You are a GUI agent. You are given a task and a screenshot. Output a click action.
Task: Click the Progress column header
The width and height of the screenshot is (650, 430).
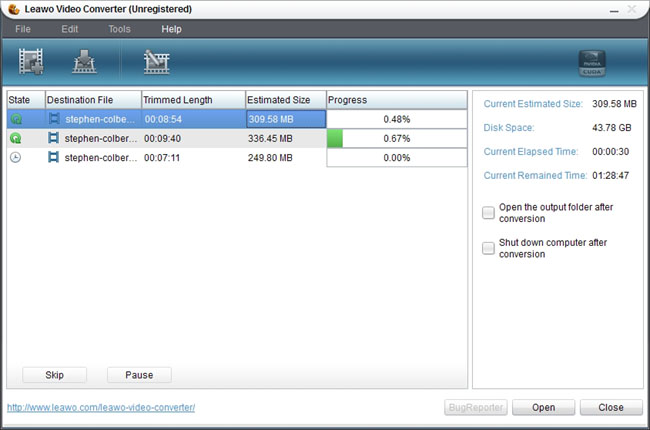pyautogui.click(x=397, y=100)
